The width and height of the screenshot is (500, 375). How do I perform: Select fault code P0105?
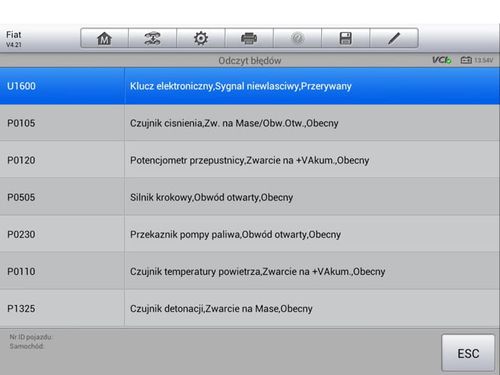pos(21,123)
